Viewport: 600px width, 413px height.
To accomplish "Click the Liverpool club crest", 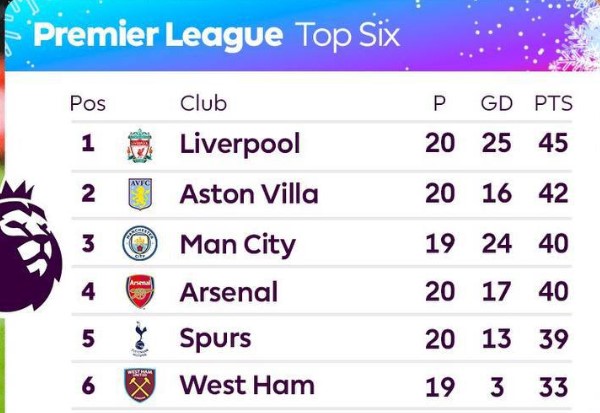I will click(139, 144).
